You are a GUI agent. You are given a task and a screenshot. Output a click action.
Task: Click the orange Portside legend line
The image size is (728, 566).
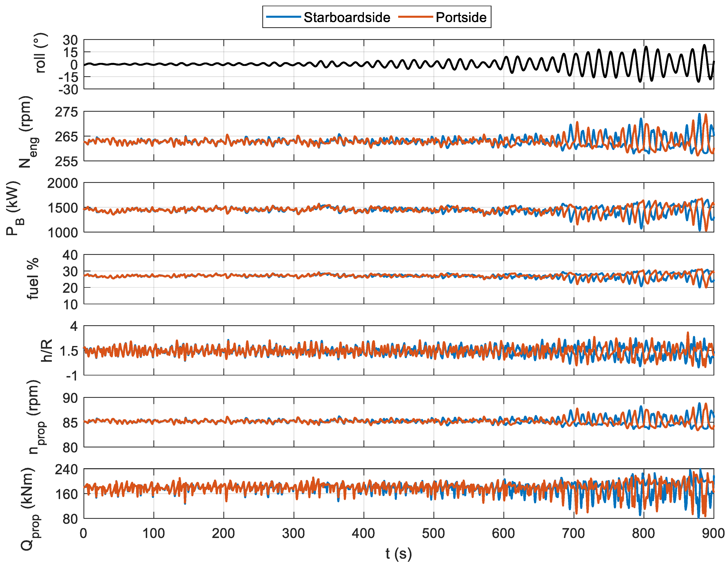pyautogui.click(x=416, y=17)
